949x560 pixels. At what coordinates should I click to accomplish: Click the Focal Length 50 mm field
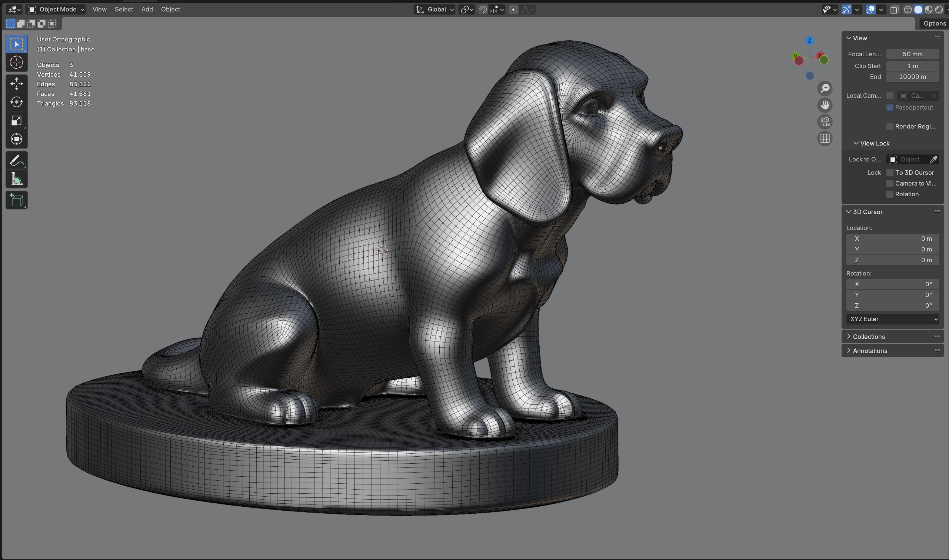pyautogui.click(x=912, y=54)
